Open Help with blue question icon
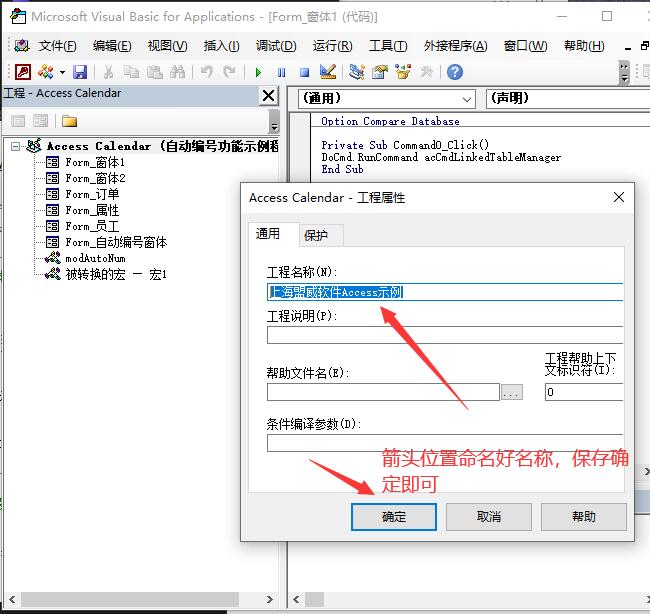Image resolution: width=650 pixels, height=614 pixels. [455, 72]
